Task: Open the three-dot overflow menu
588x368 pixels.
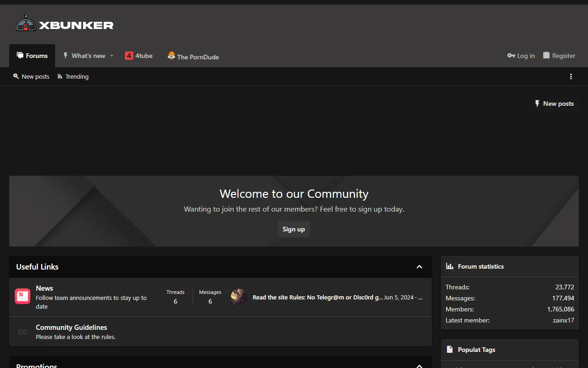Action: (571, 76)
